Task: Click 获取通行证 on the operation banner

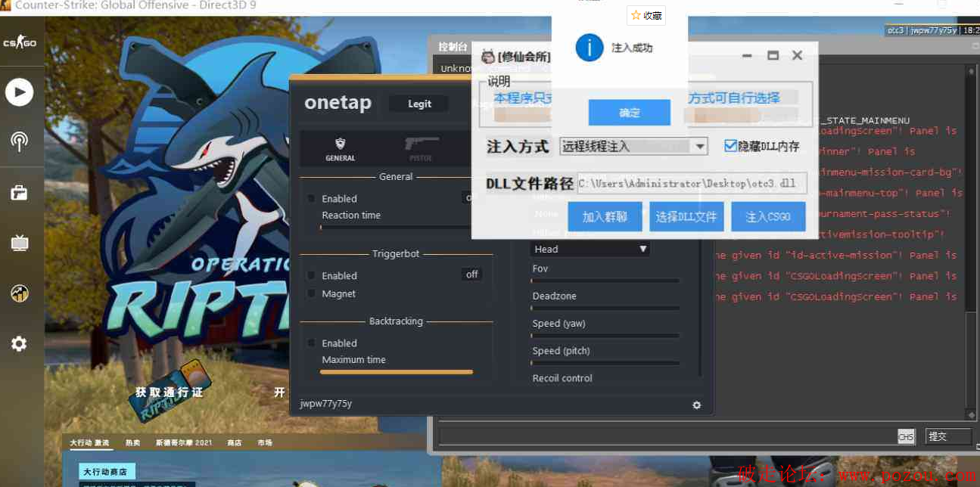Action: [x=170, y=392]
